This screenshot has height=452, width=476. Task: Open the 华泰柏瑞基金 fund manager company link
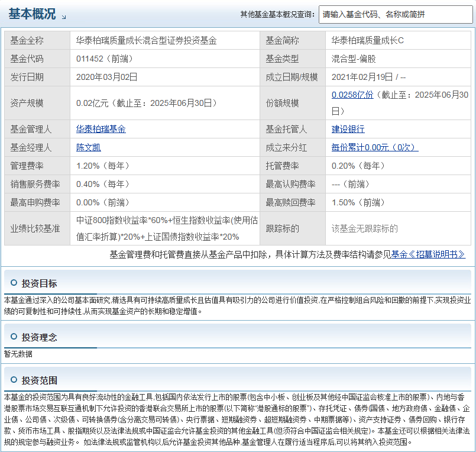(101, 129)
